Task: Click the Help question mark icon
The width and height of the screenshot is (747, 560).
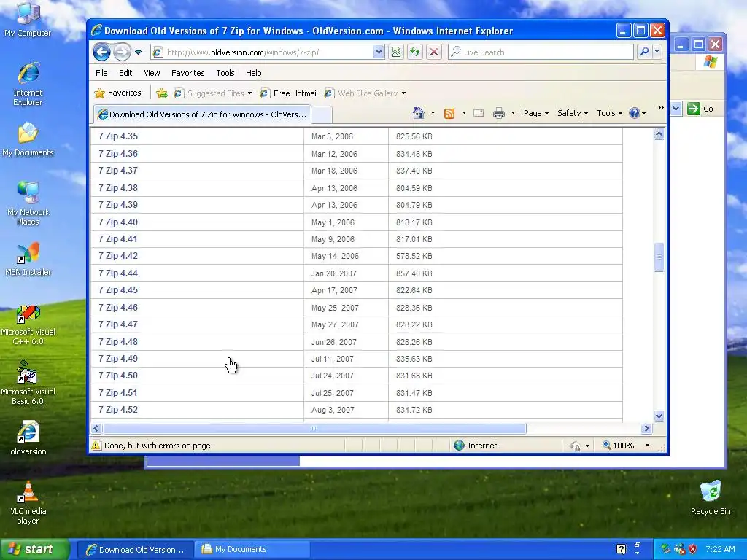Action: pyautogui.click(x=634, y=113)
